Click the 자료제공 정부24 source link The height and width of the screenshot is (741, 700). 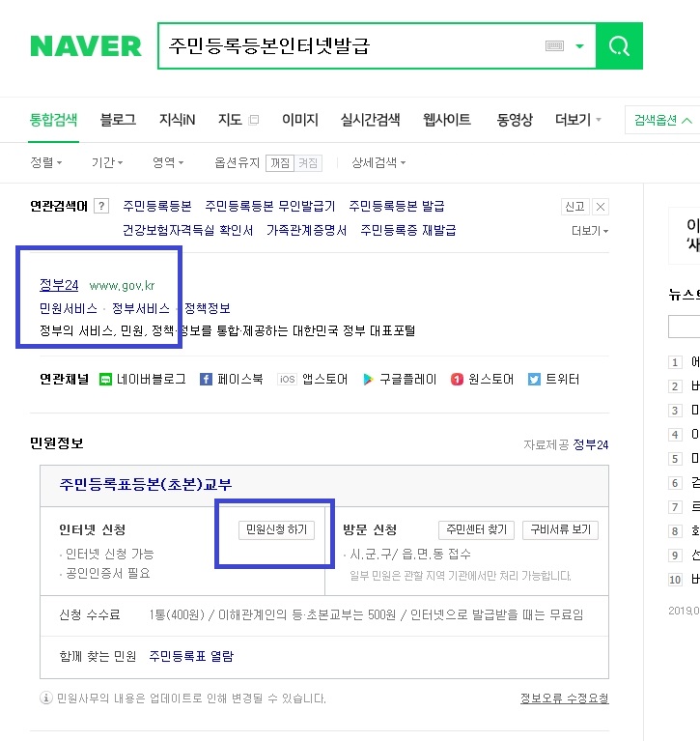tap(591, 444)
